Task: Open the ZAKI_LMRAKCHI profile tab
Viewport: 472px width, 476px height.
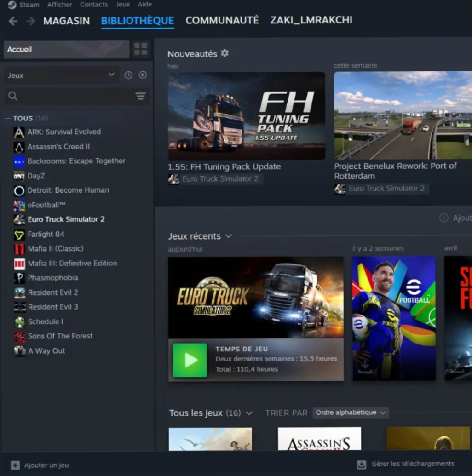Action: pos(311,20)
